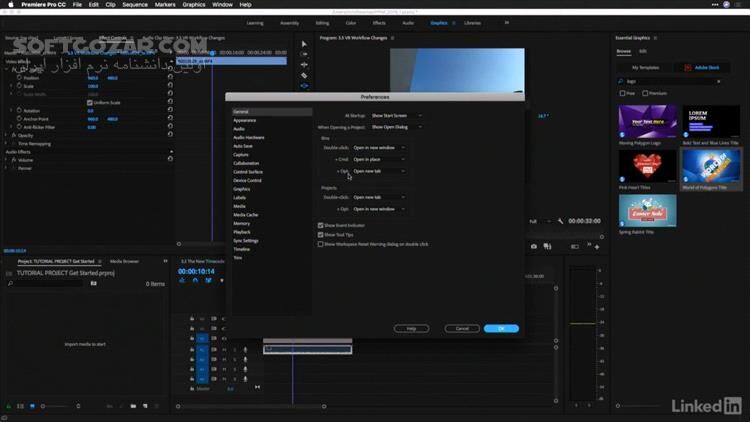The height and width of the screenshot is (422, 750).
Task: Toggle Uniform Scale checkbox
Action: tap(89, 102)
